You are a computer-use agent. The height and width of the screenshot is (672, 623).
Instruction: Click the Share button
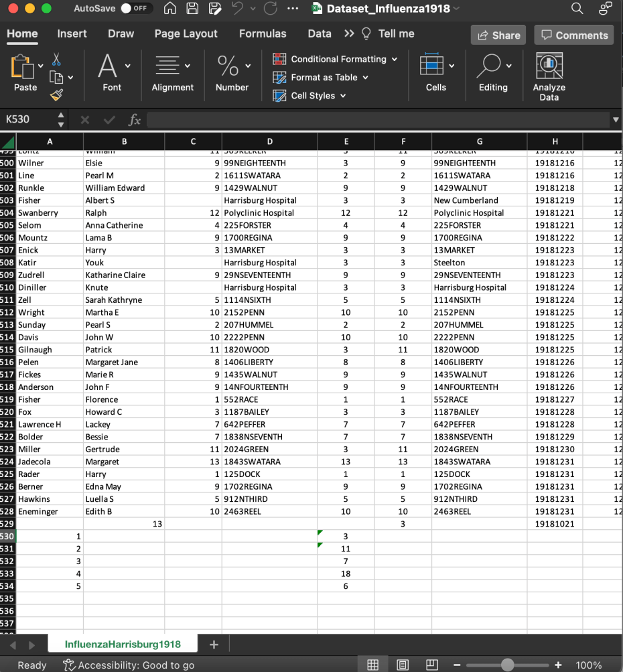[x=498, y=36]
